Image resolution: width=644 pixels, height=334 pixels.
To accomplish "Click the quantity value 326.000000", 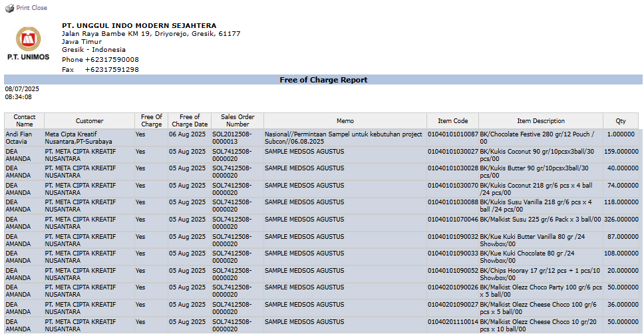I will tap(620, 219).
